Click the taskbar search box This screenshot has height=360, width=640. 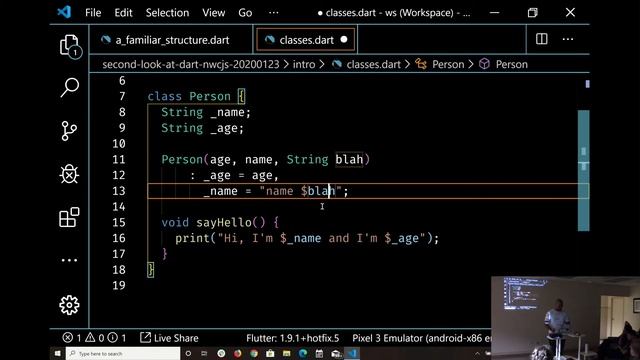click(x=123, y=353)
